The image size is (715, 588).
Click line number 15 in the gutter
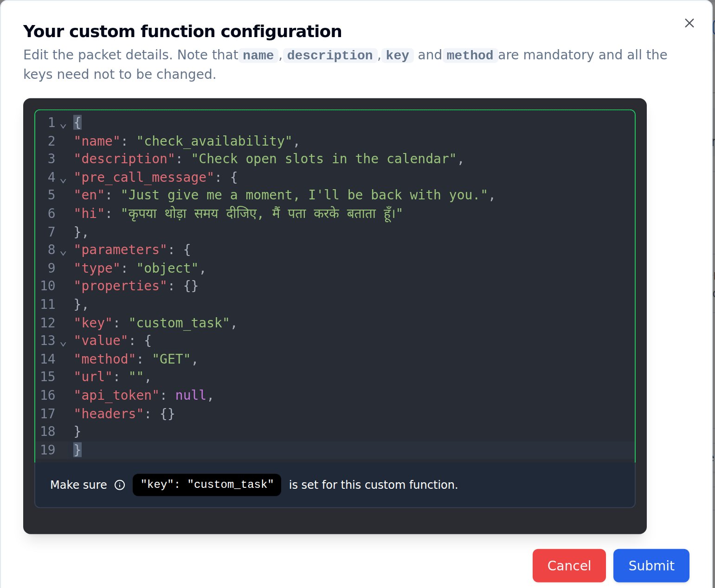[48, 377]
